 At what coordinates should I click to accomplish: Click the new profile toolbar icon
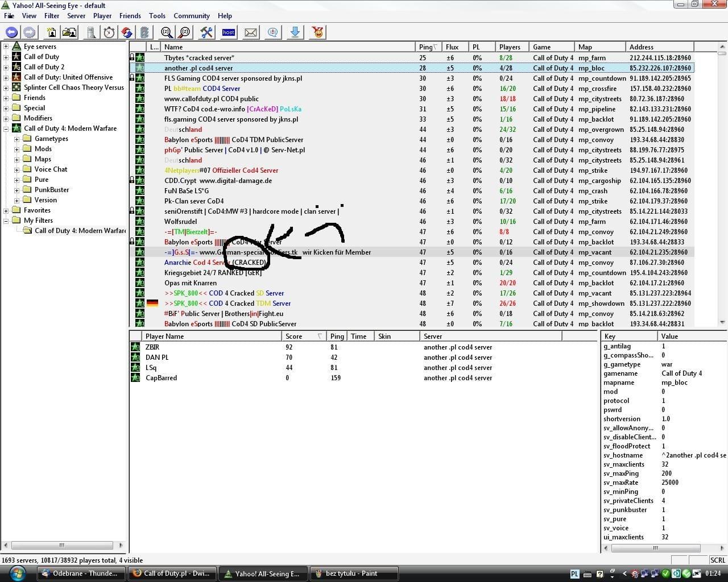(52, 32)
